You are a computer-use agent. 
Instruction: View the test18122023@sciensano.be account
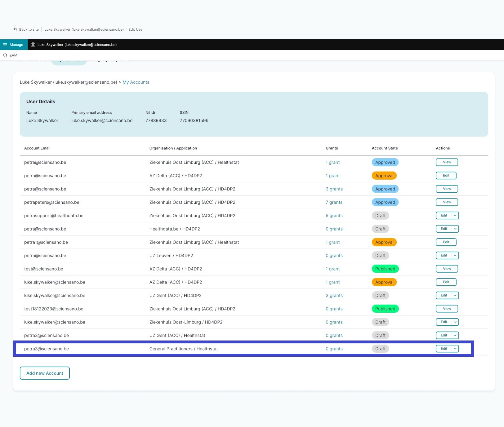pyautogui.click(x=447, y=309)
